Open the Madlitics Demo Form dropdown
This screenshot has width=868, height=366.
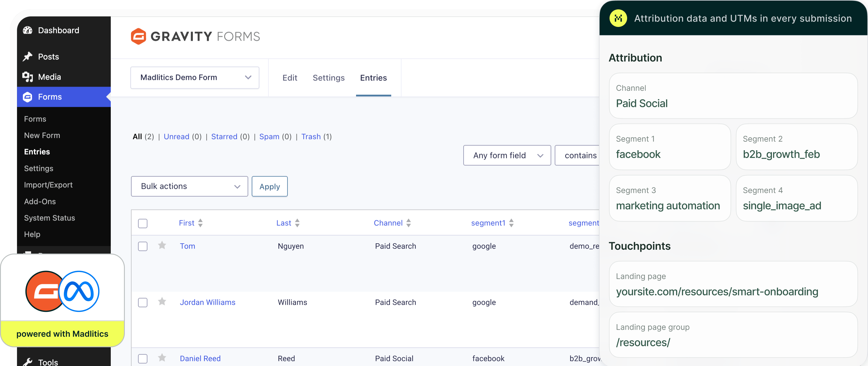point(195,78)
